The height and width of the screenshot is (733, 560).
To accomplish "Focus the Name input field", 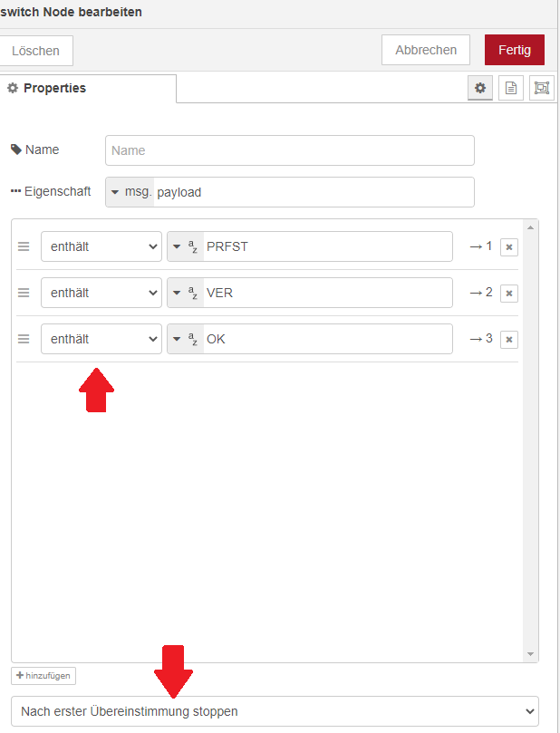I will point(290,150).
